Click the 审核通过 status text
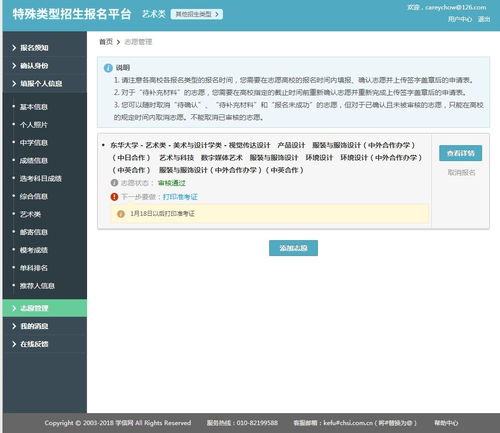Viewport: 500px width, 433px height. (x=172, y=183)
